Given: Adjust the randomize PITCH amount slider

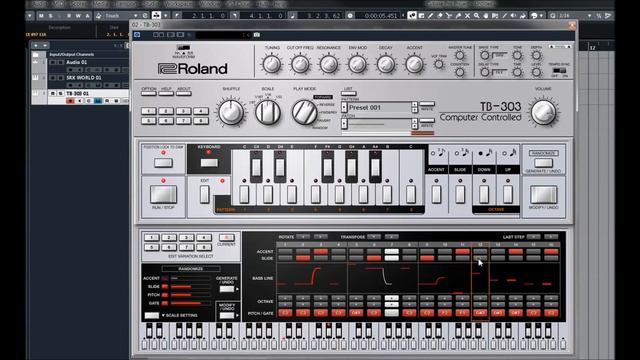Looking at the screenshot, I should [191, 295].
